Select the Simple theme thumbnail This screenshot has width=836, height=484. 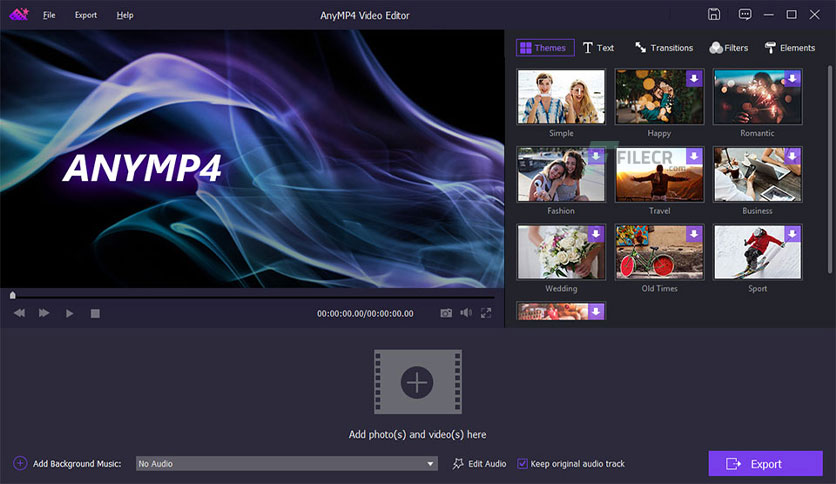point(561,96)
